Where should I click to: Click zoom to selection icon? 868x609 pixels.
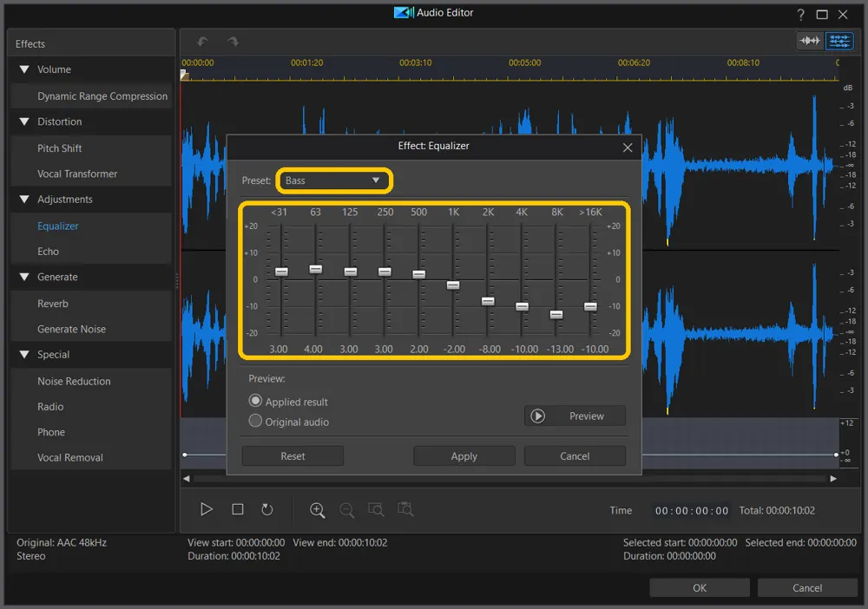tap(376, 509)
